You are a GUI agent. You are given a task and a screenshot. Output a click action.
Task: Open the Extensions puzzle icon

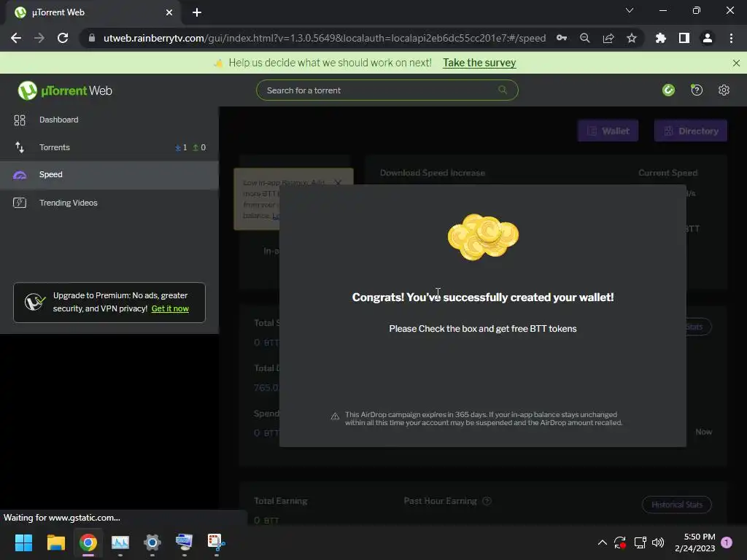point(661,38)
